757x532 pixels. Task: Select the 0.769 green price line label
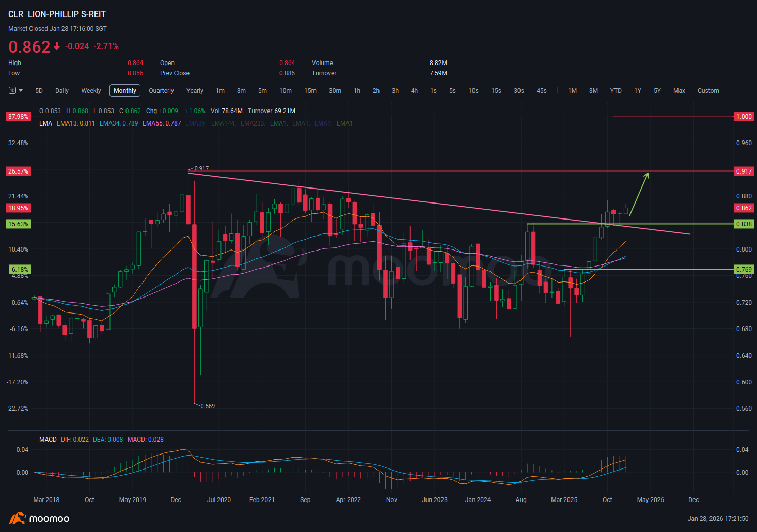[x=744, y=270]
